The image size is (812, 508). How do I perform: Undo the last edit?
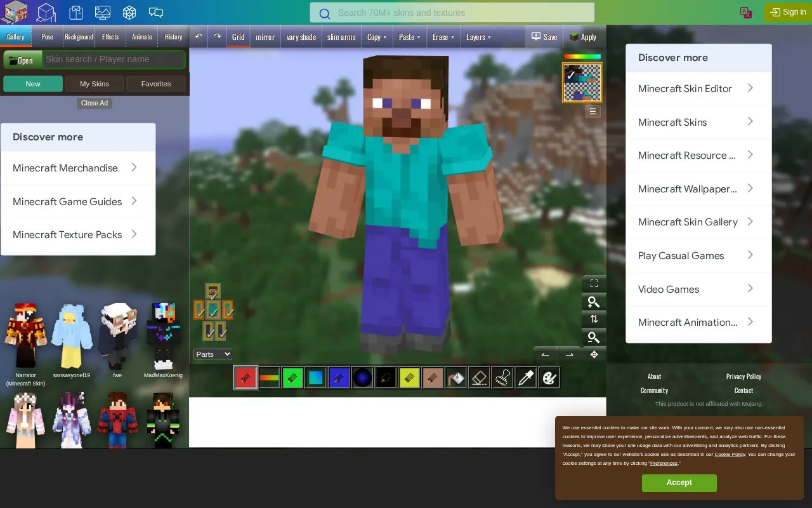tap(199, 37)
